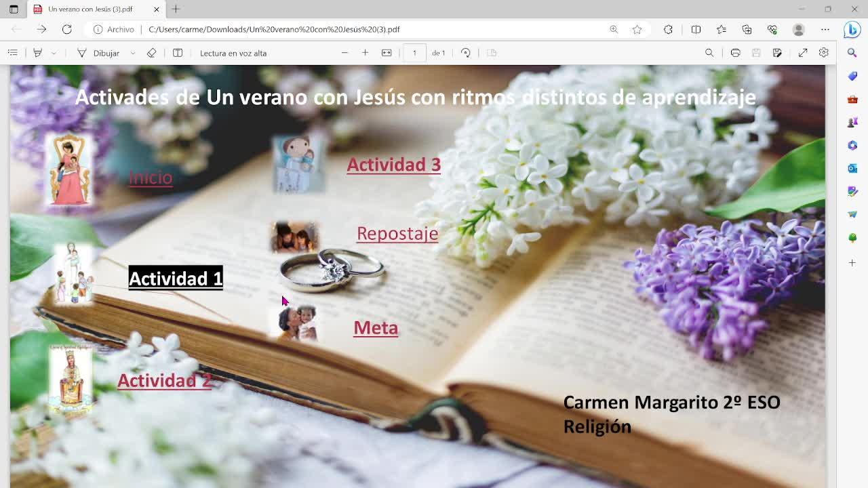The height and width of the screenshot is (488, 868).
Task: Follow the Inicio link
Action: point(151,177)
